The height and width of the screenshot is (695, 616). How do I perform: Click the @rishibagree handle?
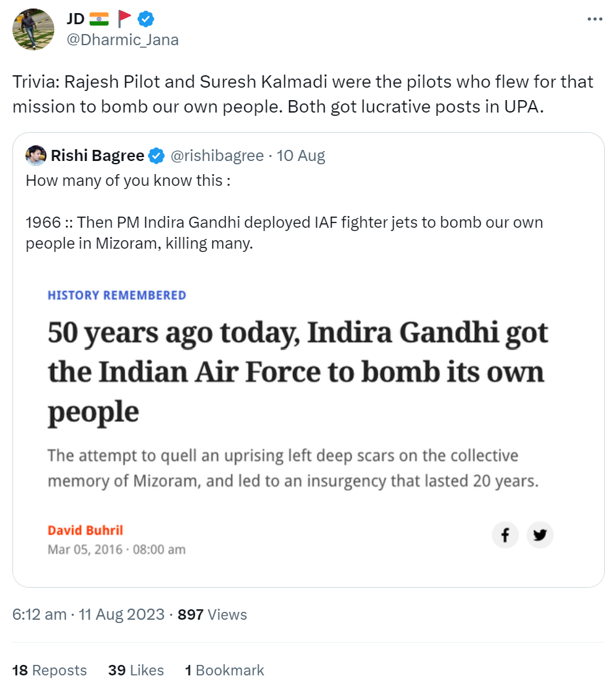217,156
